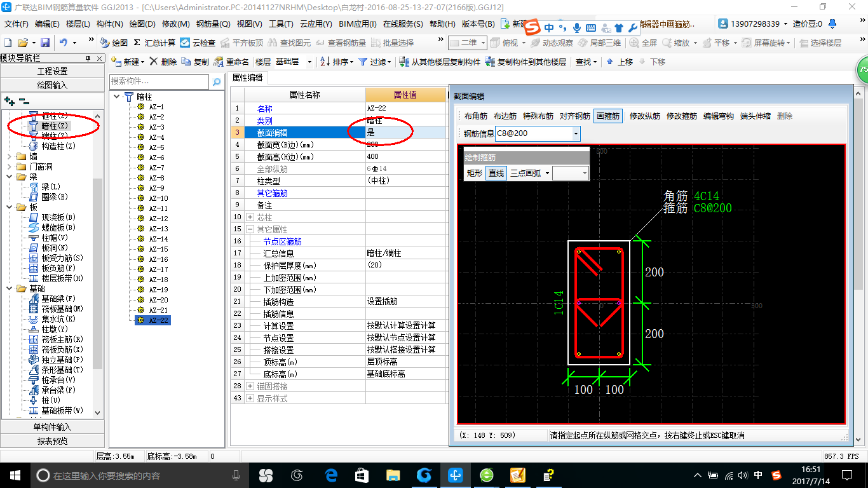This screenshot has height=488, width=868.
Task: Open the 过滤 filter dropdown
Action: pyautogui.click(x=390, y=62)
